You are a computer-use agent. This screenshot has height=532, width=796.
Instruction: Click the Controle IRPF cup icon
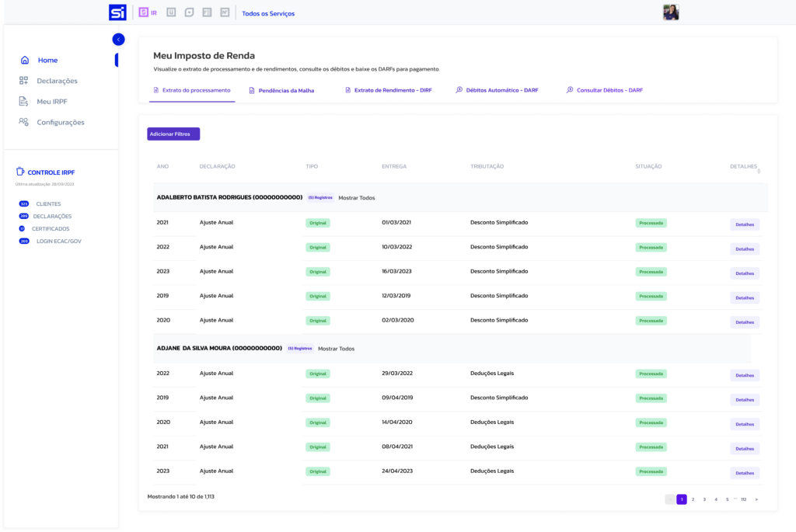click(x=20, y=172)
